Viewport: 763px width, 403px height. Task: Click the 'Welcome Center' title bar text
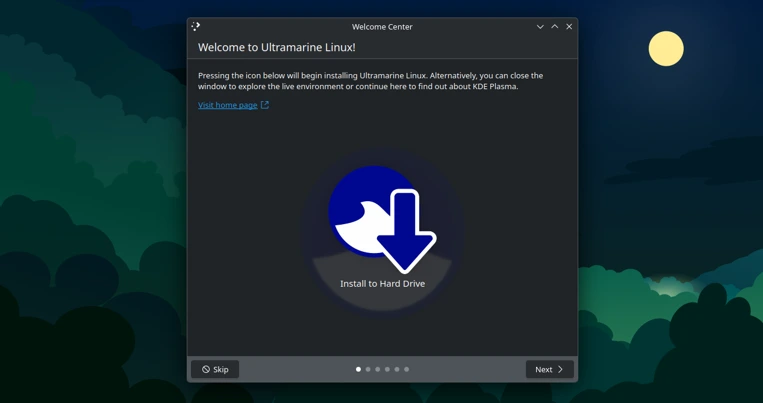382,27
